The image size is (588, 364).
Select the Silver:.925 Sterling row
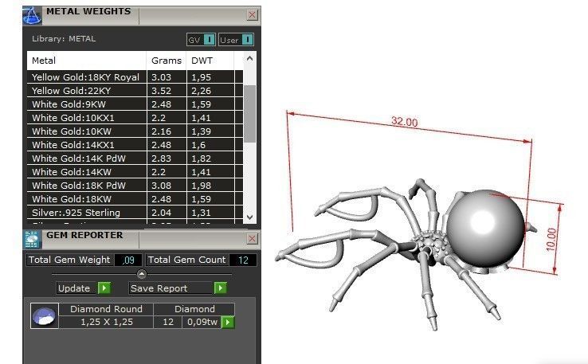click(x=135, y=212)
